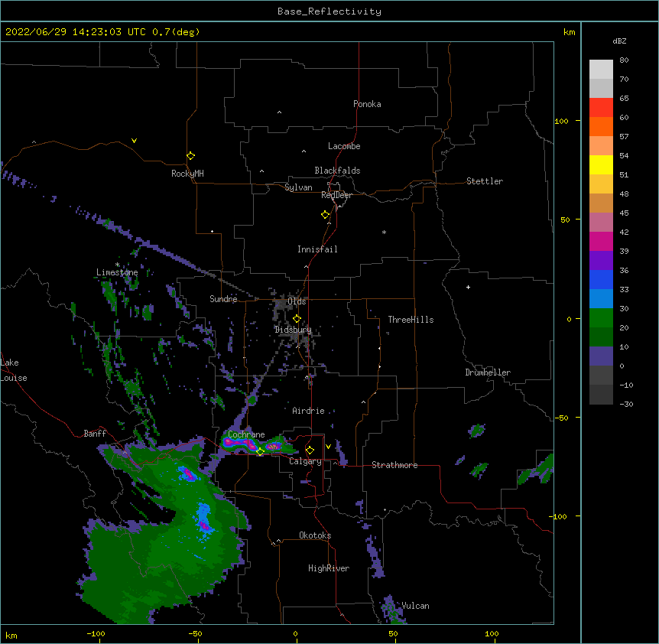Click the -10 legend value
Screen dimensions: 659x644
click(x=626, y=385)
